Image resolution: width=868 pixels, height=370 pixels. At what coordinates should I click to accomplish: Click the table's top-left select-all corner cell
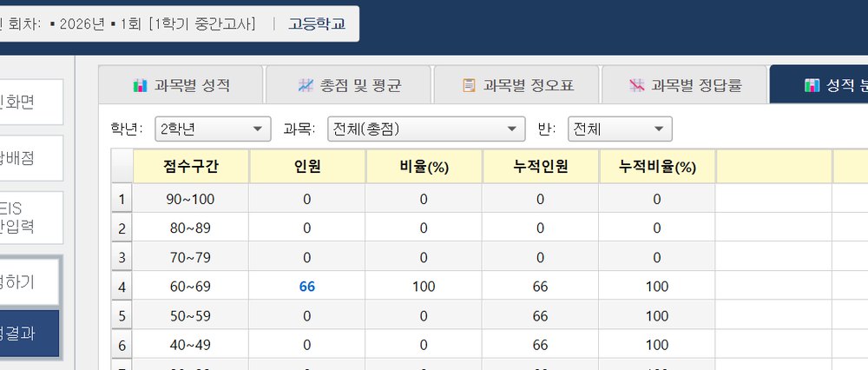[122, 167]
